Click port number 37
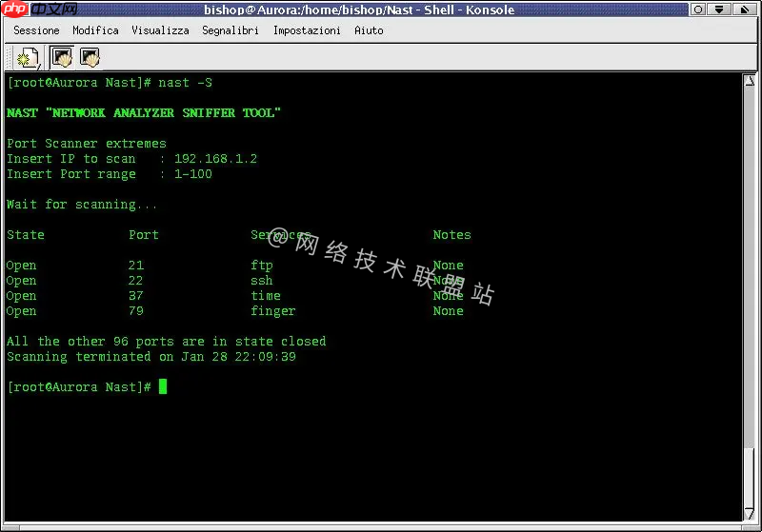This screenshot has height=532, width=762. coord(136,296)
